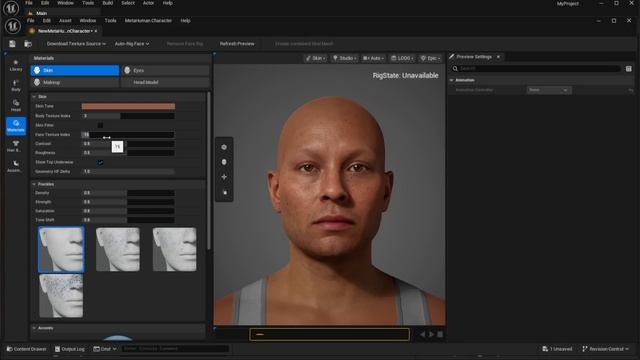
Task: Click the 1 Unsaved status icon
Action: [x=545, y=349]
